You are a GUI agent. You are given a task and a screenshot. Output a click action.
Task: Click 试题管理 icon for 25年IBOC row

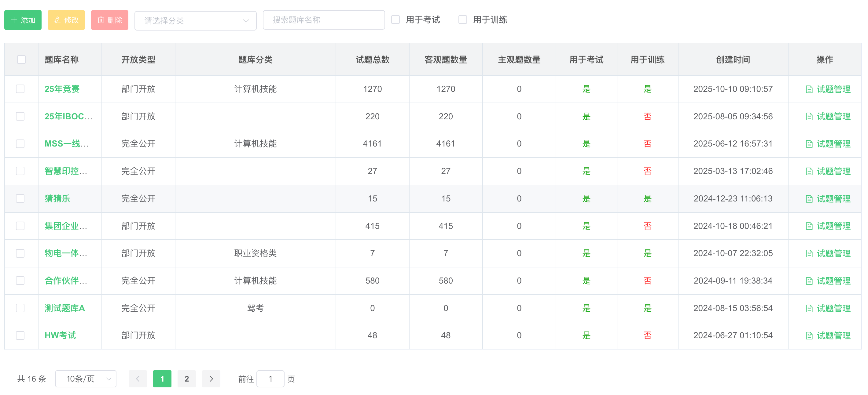809,117
